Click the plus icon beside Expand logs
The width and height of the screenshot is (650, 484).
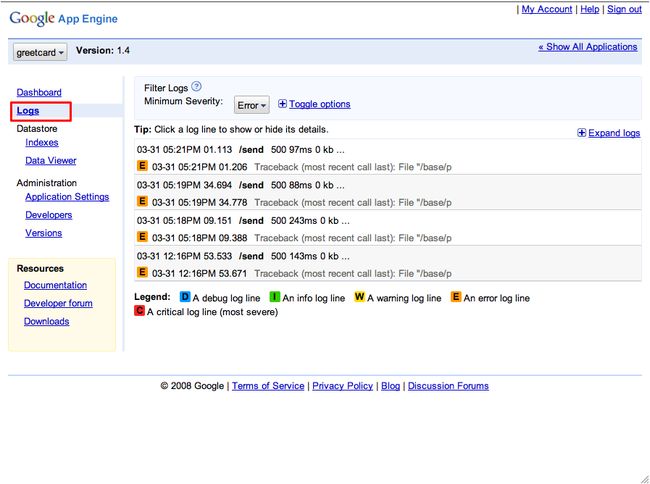click(x=582, y=133)
